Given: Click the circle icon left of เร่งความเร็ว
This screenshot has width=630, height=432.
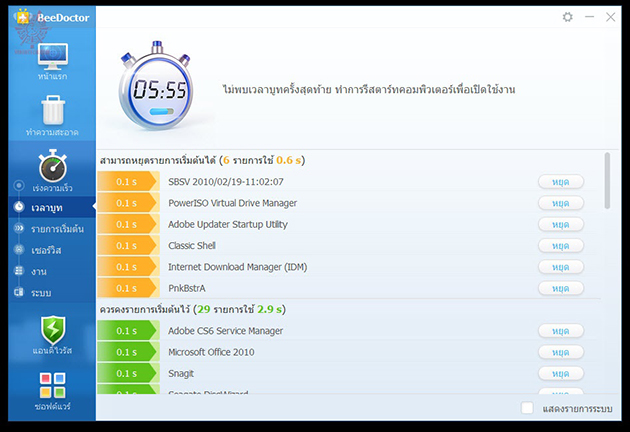Looking at the screenshot, I should click(18, 186).
